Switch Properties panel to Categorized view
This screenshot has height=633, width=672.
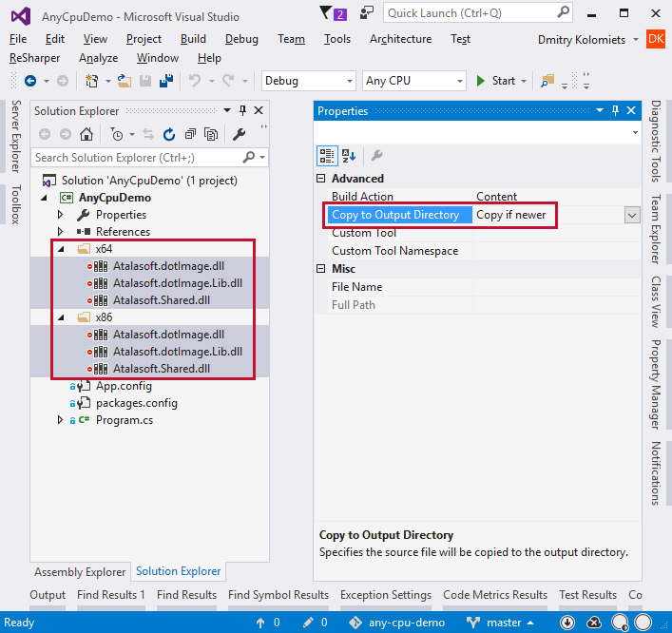(x=327, y=156)
